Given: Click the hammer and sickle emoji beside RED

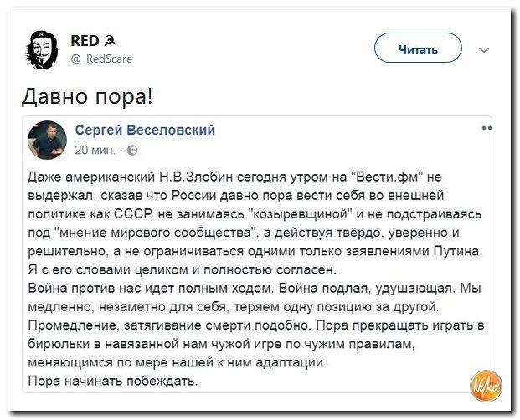Looking at the screenshot, I should [110, 41].
